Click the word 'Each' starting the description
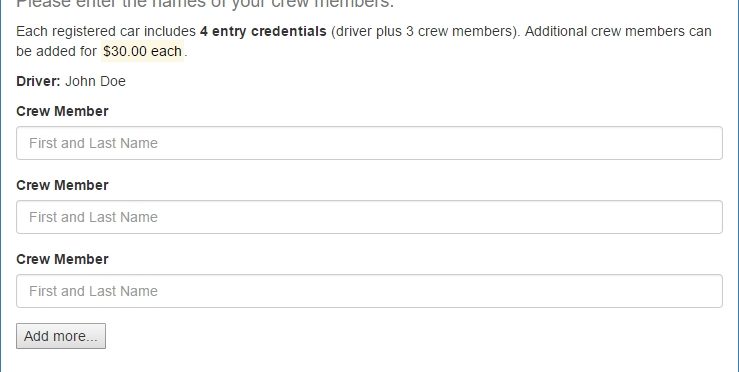The image size is (739, 372). [x=32, y=32]
